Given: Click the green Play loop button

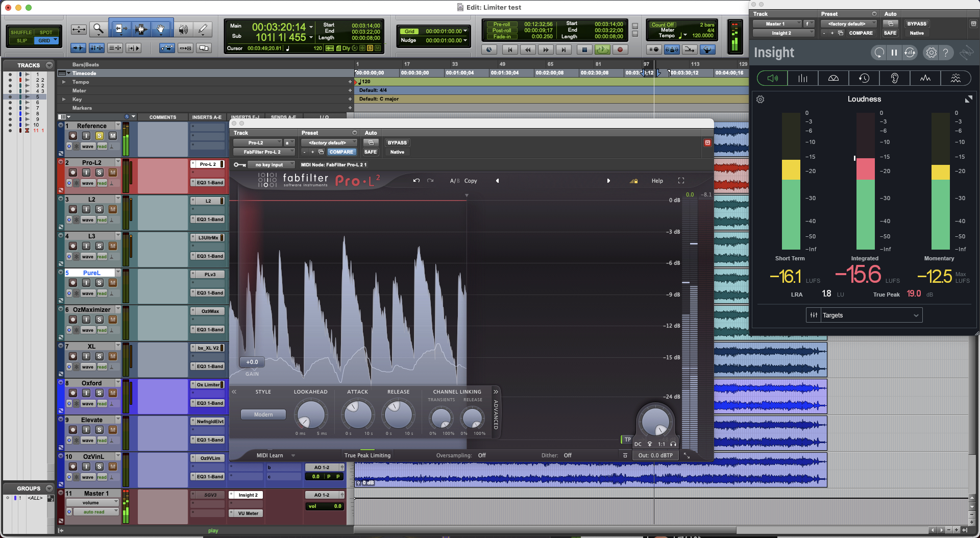Looking at the screenshot, I should click(602, 50).
